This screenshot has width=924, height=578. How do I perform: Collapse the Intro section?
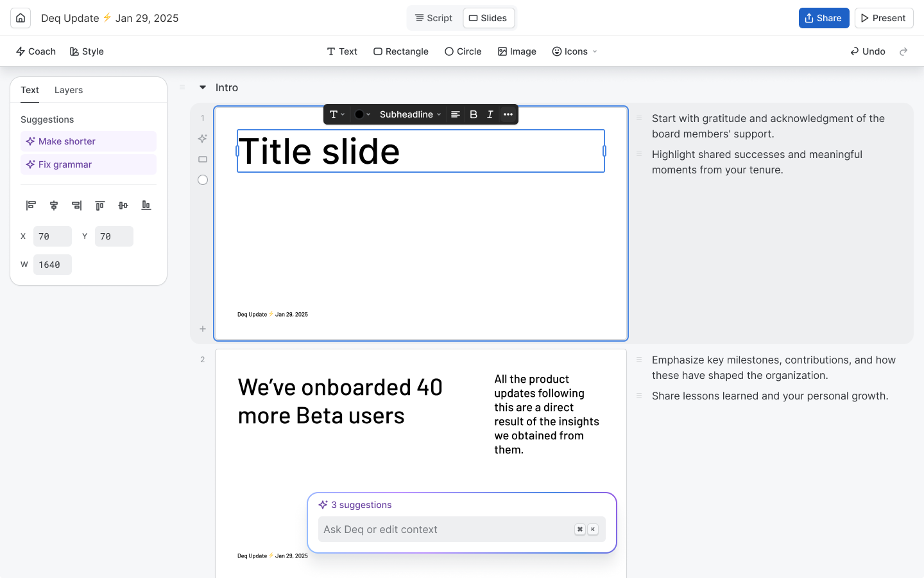[203, 87]
